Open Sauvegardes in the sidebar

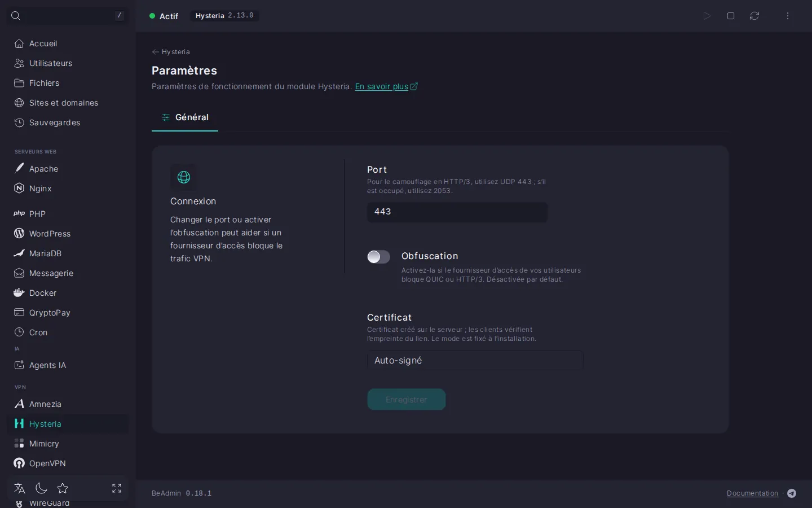[68, 122]
